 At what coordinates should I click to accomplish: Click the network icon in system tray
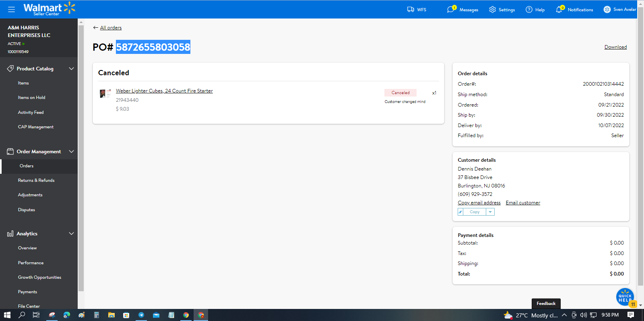[x=593, y=315]
